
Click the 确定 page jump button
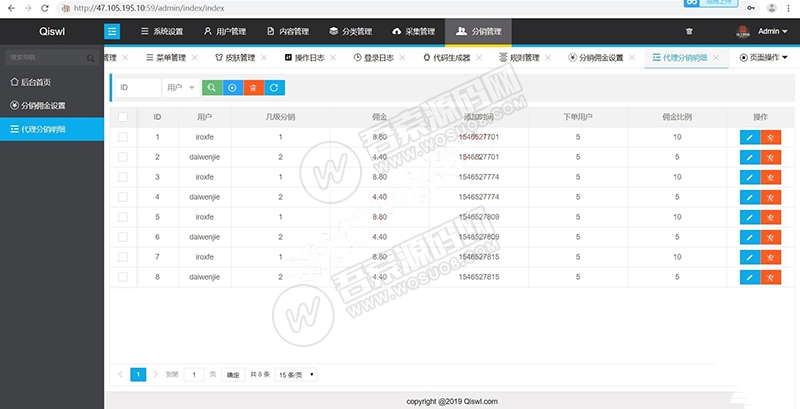point(233,374)
